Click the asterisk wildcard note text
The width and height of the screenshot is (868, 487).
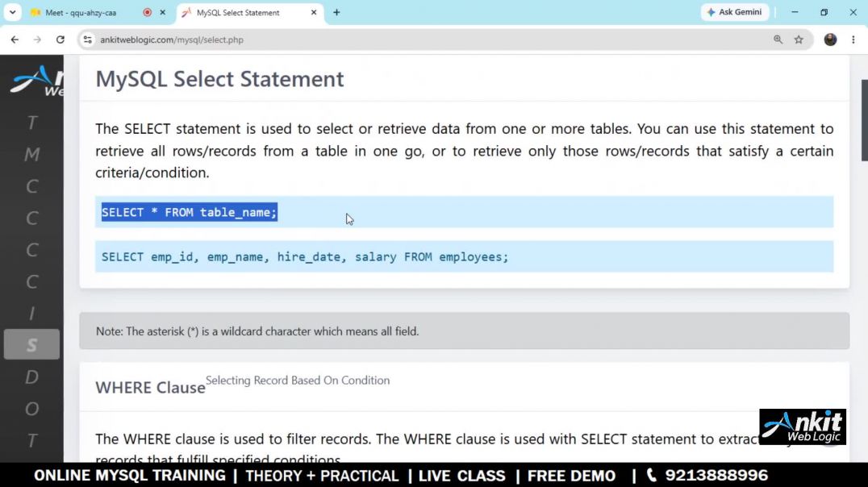tap(257, 331)
